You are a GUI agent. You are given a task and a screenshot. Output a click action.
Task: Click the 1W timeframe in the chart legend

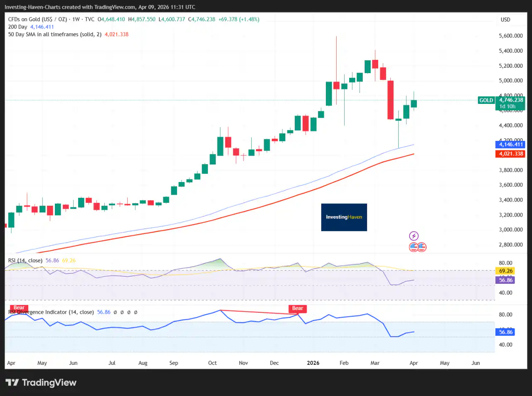(76, 20)
